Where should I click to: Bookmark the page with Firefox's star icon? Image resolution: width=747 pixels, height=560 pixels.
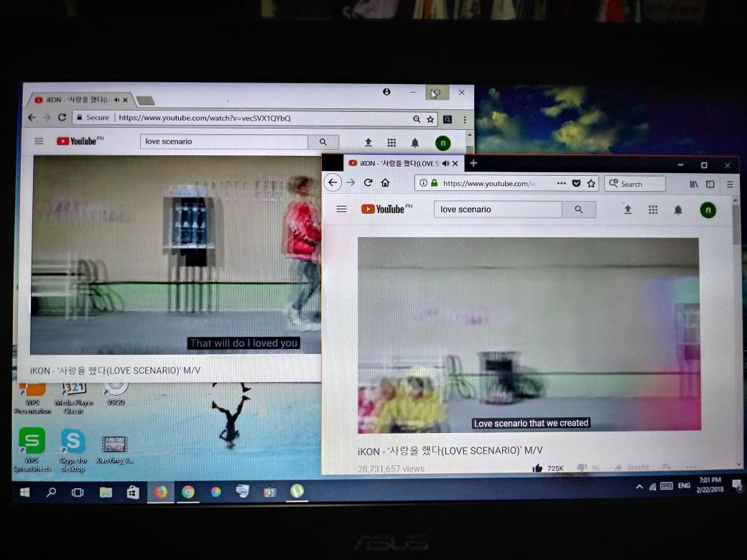pyautogui.click(x=591, y=183)
